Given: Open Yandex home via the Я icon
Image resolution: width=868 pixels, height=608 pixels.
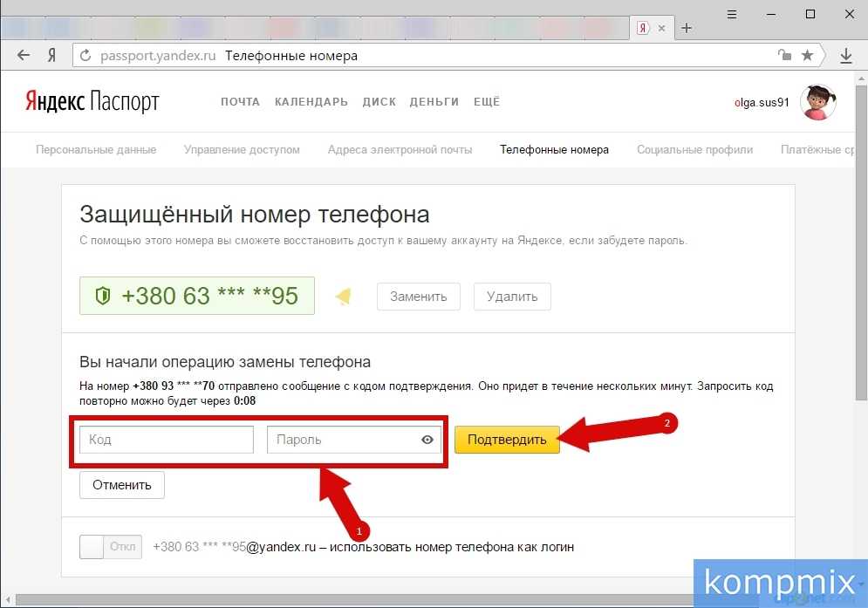Looking at the screenshot, I should [x=51, y=55].
